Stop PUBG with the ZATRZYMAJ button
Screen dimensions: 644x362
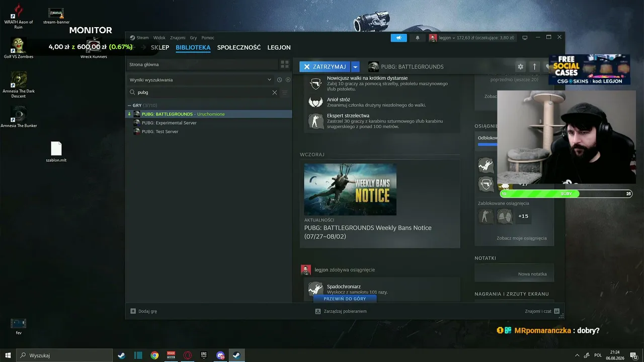(325, 67)
